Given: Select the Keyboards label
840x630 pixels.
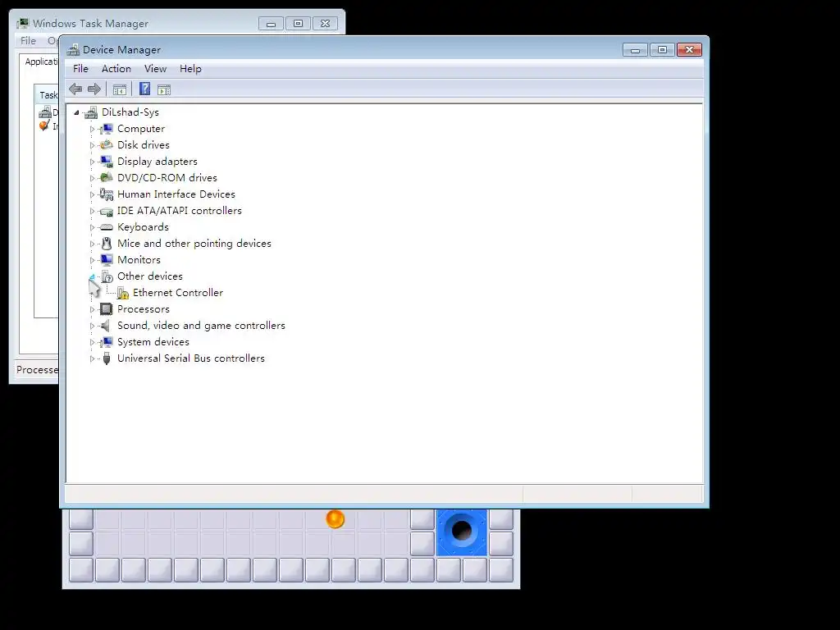Looking at the screenshot, I should click(143, 227).
